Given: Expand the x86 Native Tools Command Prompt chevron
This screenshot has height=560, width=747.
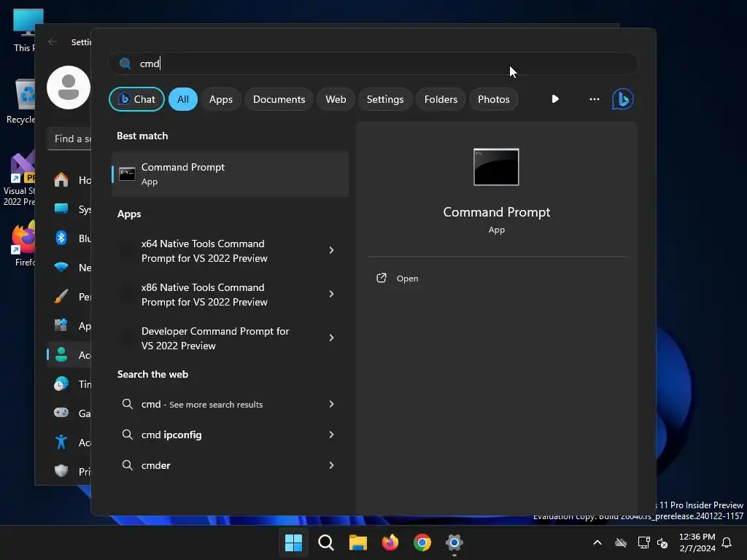Looking at the screenshot, I should coord(332,294).
